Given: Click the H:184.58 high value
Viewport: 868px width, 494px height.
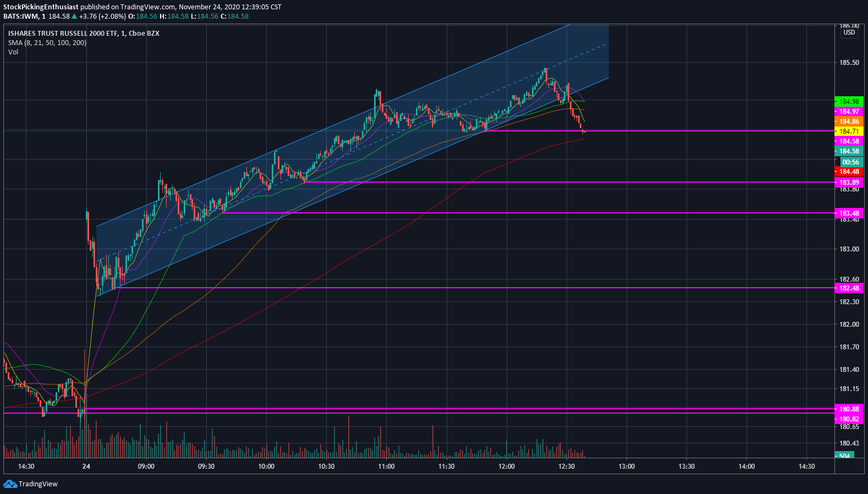Looking at the screenshot, I should click(174, 17).
